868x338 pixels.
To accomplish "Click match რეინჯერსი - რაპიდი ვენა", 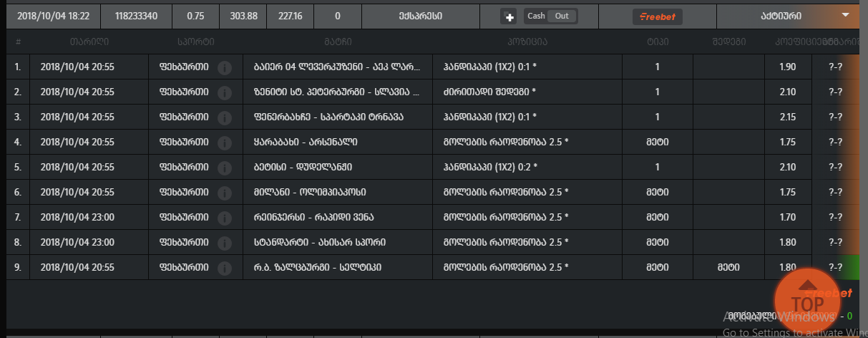I will tap(314, 217).
